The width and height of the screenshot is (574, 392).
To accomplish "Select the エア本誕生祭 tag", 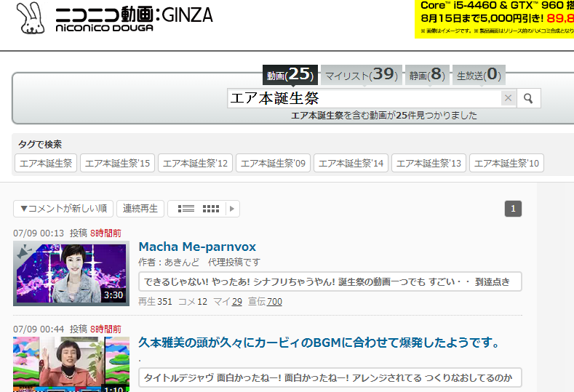I will [46, 163].
